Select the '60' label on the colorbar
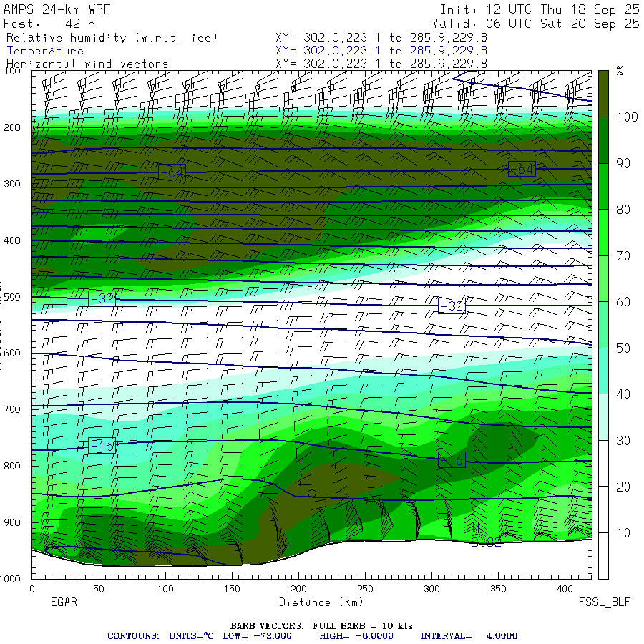The height and width of the screenshot is (644, 644). tap(623, 302)
